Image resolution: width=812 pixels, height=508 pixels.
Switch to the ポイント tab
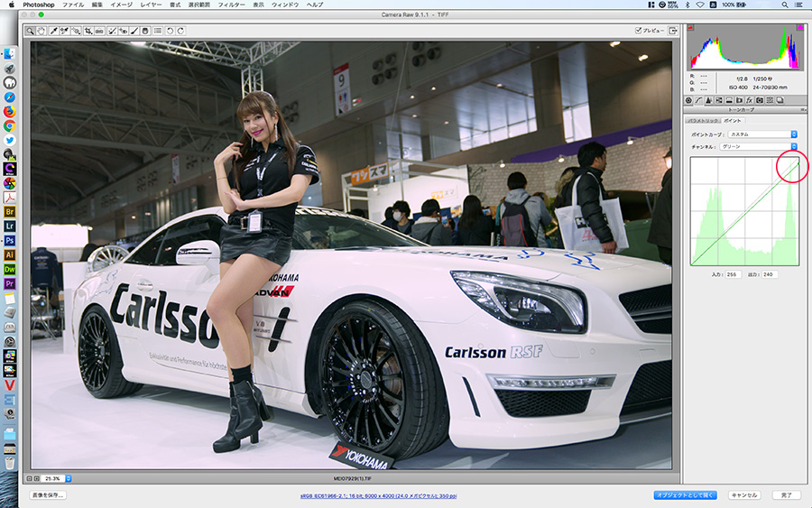tap(733, 121)
